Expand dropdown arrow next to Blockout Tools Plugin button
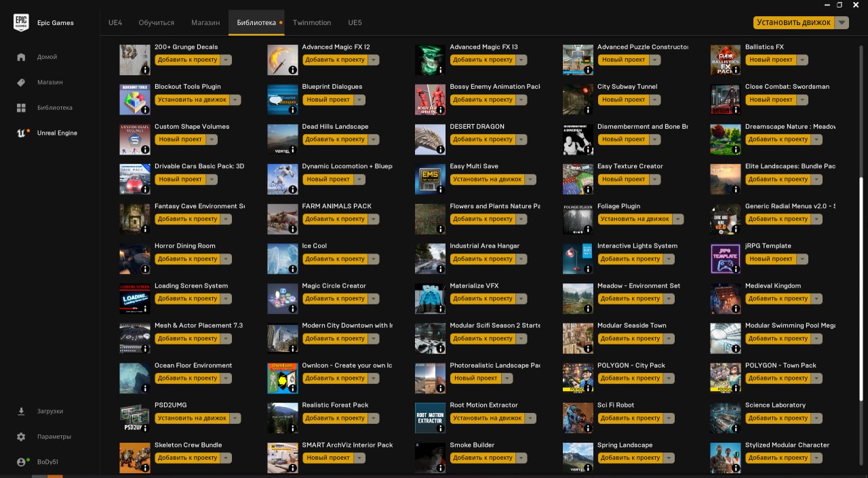This screenshot has height=478, width=868. (x=235, y=100)
